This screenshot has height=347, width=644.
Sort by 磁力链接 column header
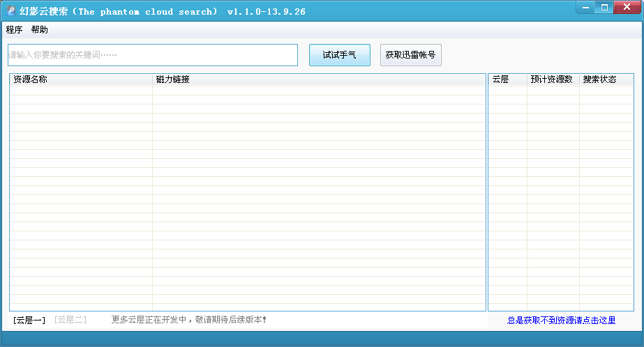click(x=319, y=79)
